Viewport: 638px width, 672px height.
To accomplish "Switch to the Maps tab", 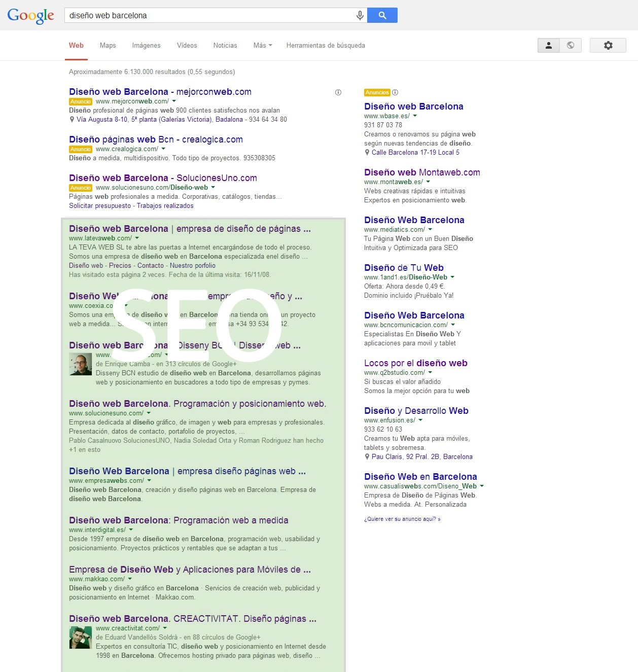I will pyautogui.click(x=108, y=46).
